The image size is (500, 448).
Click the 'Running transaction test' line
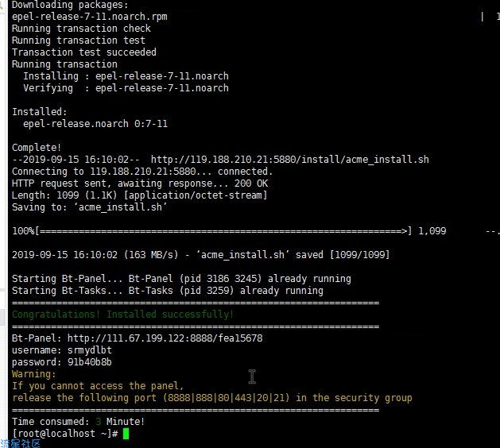(79, 41)
